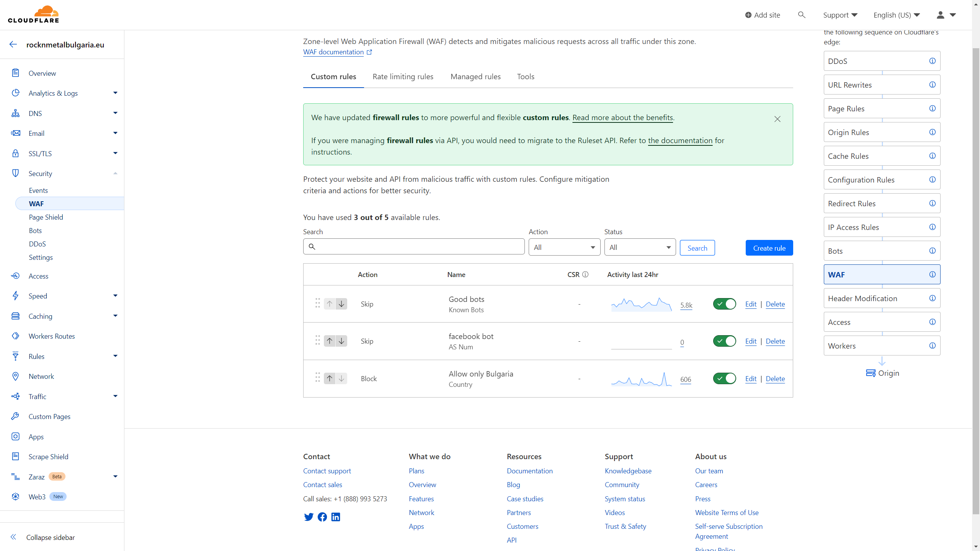The width and height of the screenshot is (980, 551).
Task: Open the magnifier search icon in header
Action: coord(802,15)
